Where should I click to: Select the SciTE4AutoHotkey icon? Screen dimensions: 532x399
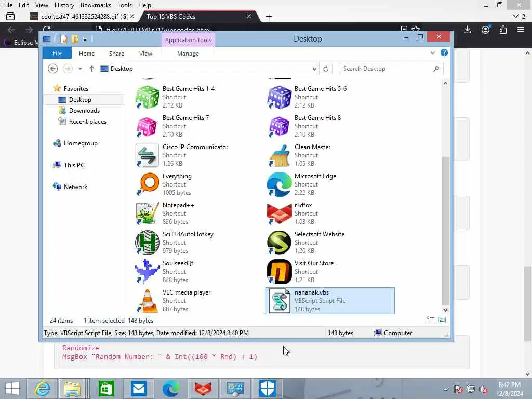(x=147, y=243)
